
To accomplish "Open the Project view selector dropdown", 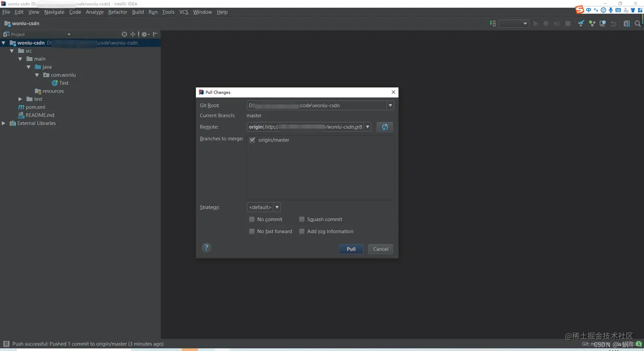I will (69, 34).
